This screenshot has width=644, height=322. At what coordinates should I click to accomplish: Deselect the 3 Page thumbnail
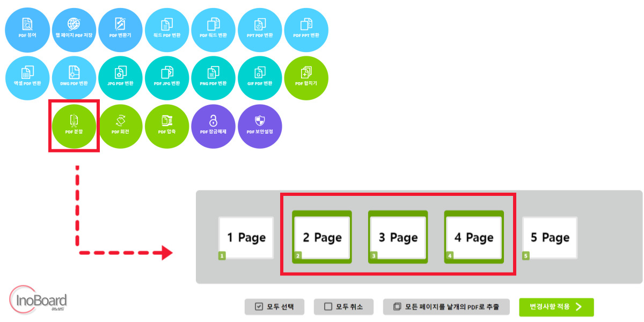[x=398, y=237]
